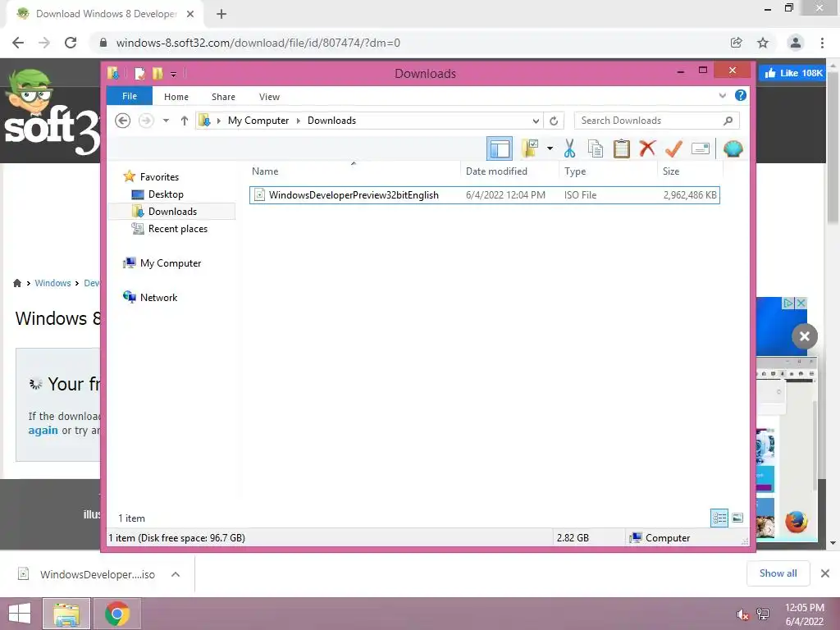Image resolution: width=840 pixels, height=630 pixels.
Task: Switch to Details view icon in status area
Action: [x=719, y=518]
